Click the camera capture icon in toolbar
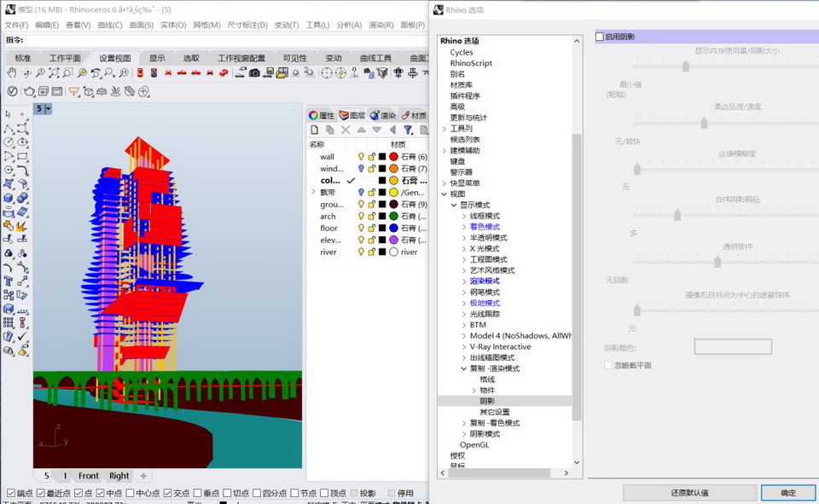 point(254,73)
